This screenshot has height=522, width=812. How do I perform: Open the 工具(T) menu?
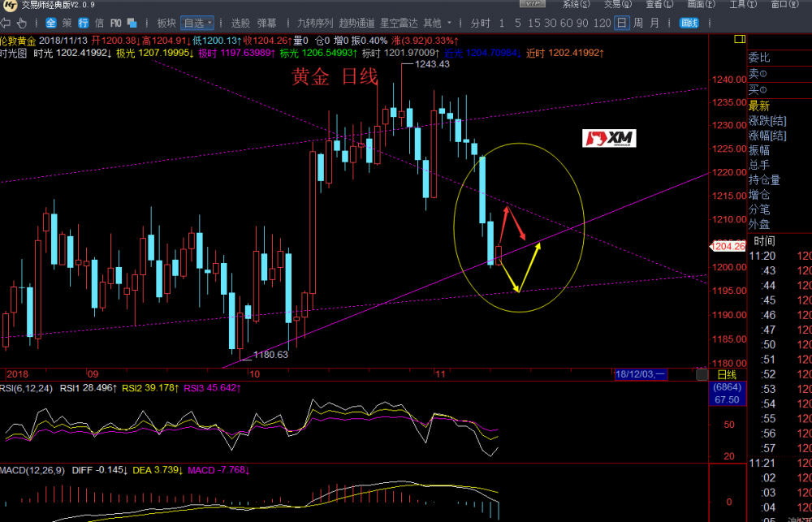coord(743,5)
